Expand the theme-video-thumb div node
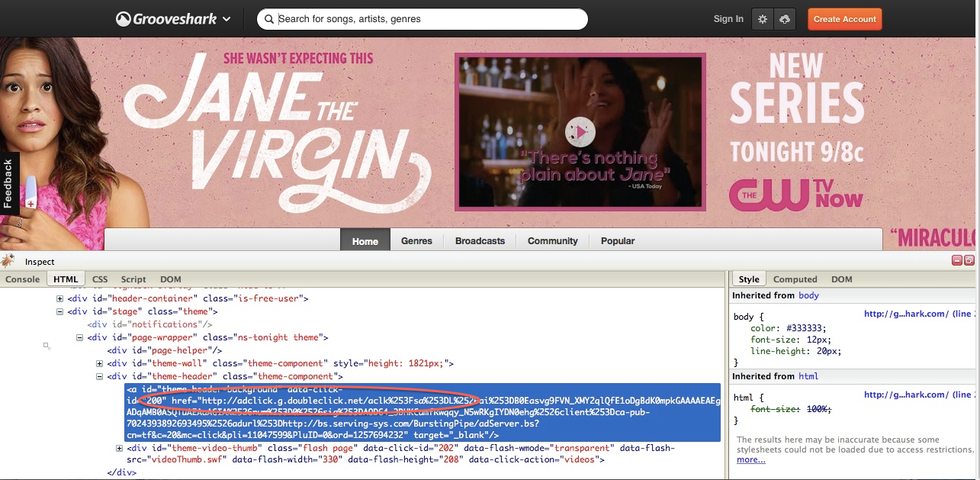This screenshot has height=480, width=980. point(120,448)
